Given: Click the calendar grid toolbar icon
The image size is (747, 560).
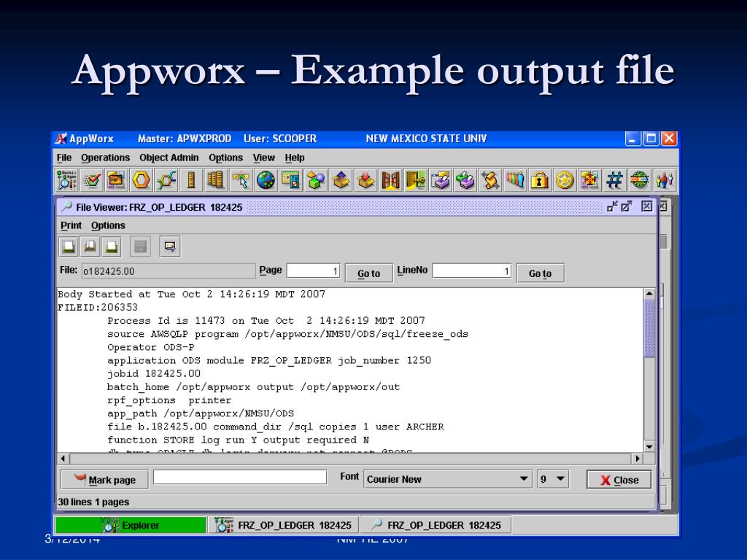Looking at the screenshot, I should pyautogui.click(x=290, y=181).
